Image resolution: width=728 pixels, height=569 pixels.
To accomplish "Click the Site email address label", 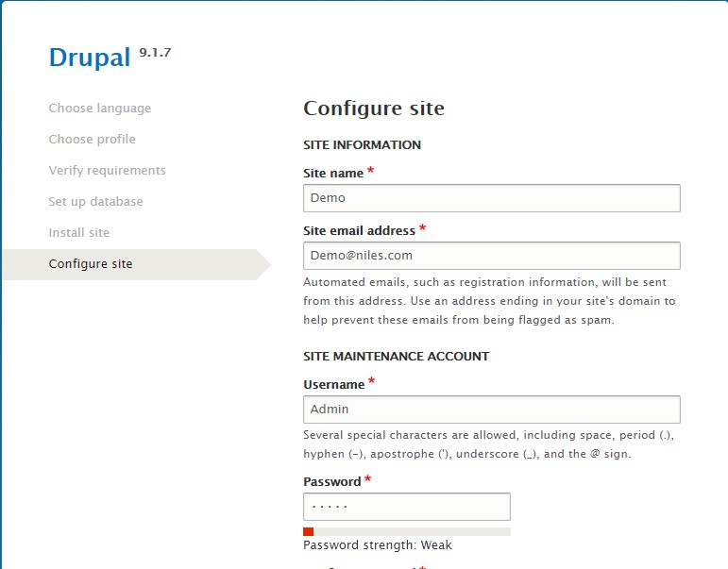I will click(359, 231).
